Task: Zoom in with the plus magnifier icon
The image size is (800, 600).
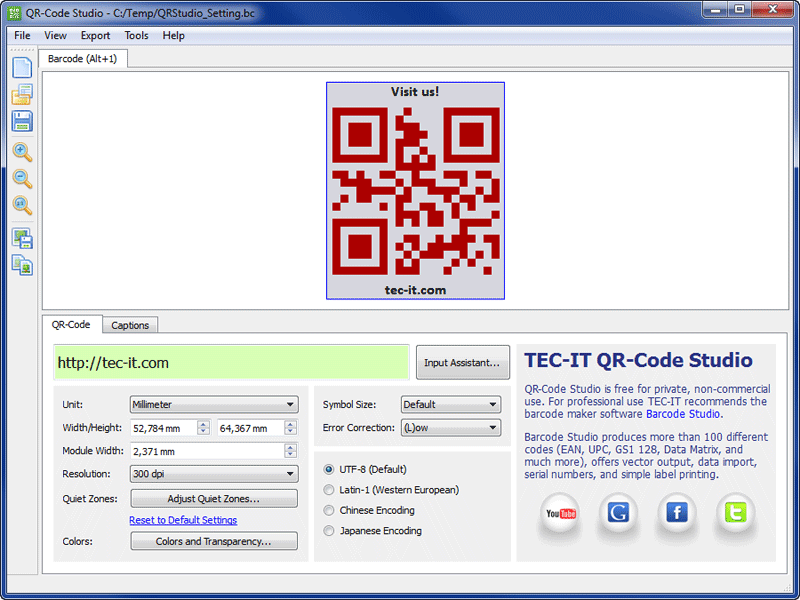Action: pos(22,152)
